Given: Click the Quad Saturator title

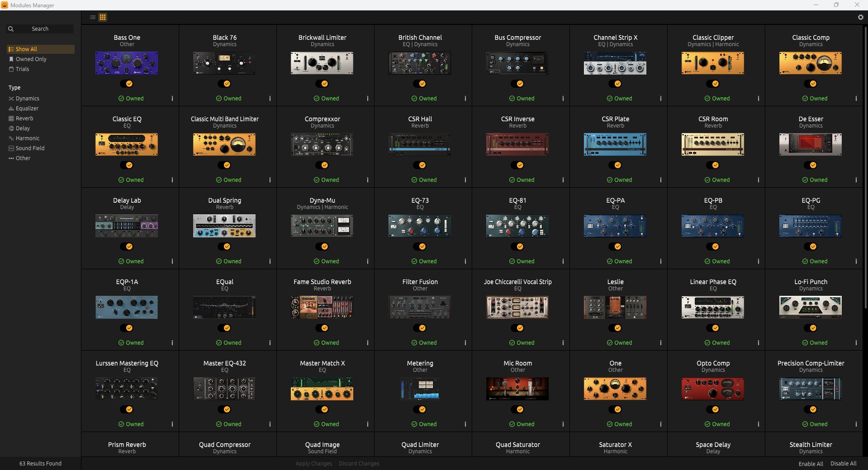Looking at the screenshot, I should (518, 445).
